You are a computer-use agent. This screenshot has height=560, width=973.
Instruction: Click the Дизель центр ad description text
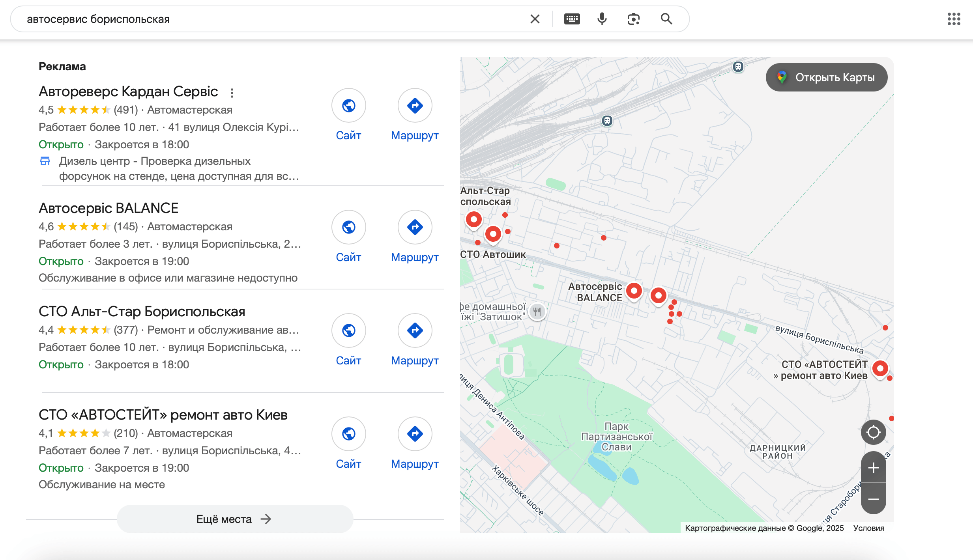tap(179, 169)
